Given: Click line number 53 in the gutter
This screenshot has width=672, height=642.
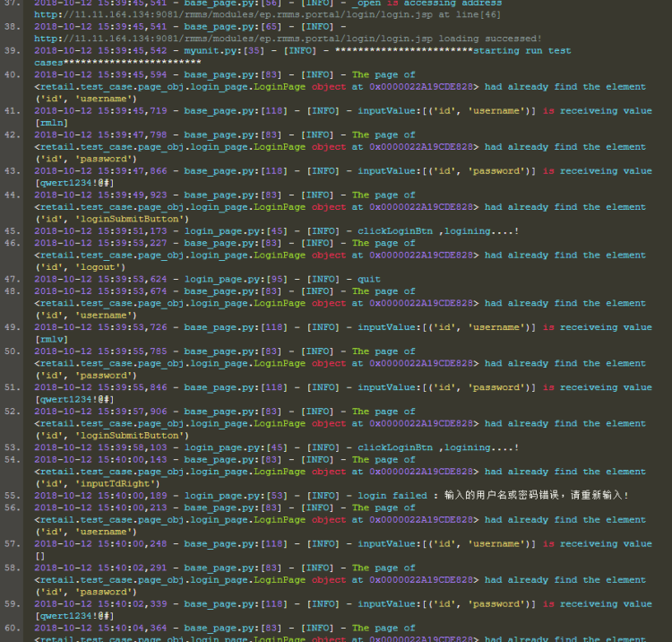Looking at the screenshot, I should pos(12,447).
